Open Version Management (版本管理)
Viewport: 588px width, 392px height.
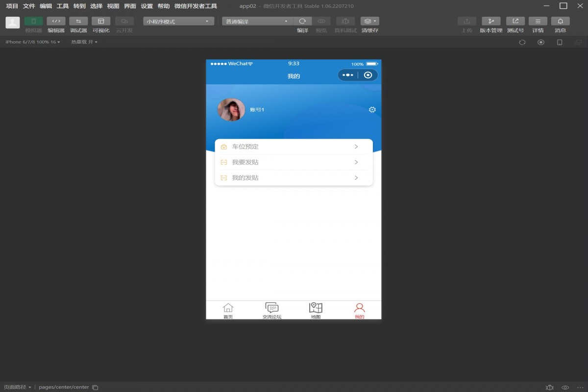point(490,22)
